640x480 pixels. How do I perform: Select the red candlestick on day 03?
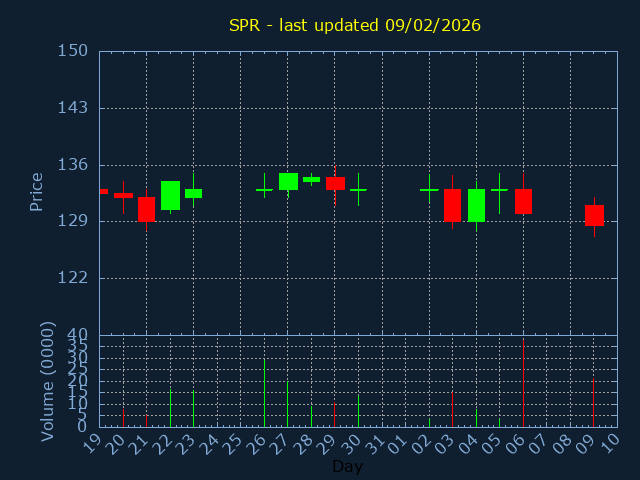pos(452,205)
